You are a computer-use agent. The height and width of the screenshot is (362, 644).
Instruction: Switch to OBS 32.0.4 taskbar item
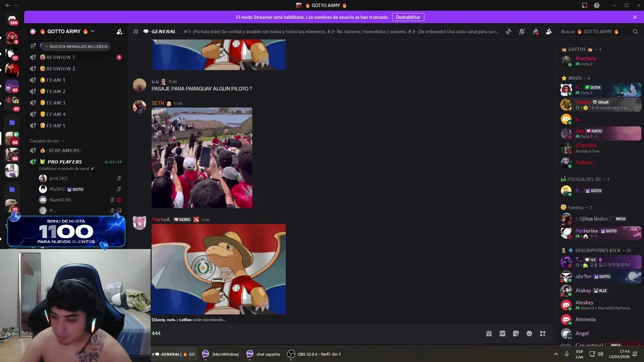click(314, 354)
